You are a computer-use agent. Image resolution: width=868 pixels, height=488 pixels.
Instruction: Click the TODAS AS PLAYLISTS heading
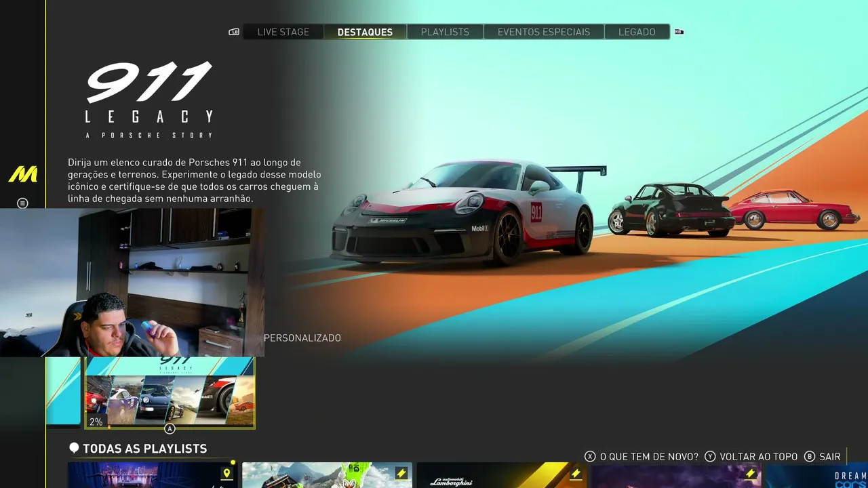[144, 449]
